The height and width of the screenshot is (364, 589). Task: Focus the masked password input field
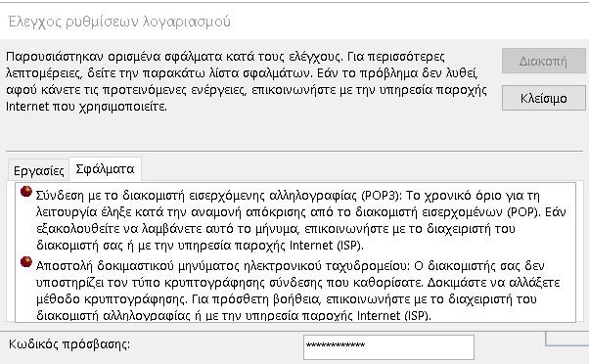[388, 347]
